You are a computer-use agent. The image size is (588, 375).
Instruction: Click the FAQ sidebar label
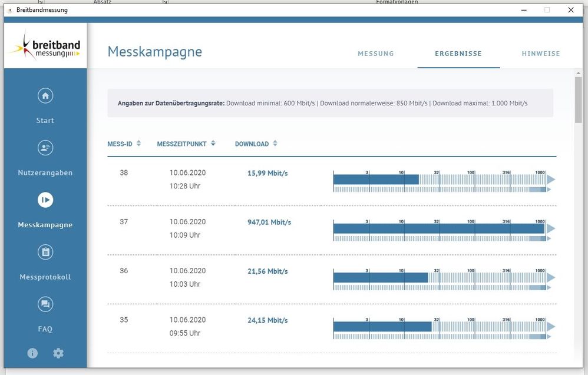click(45, 329)
